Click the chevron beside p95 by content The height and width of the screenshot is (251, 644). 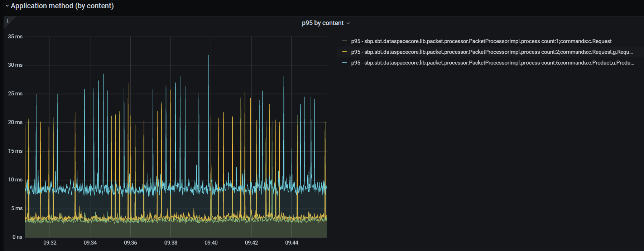348,23
